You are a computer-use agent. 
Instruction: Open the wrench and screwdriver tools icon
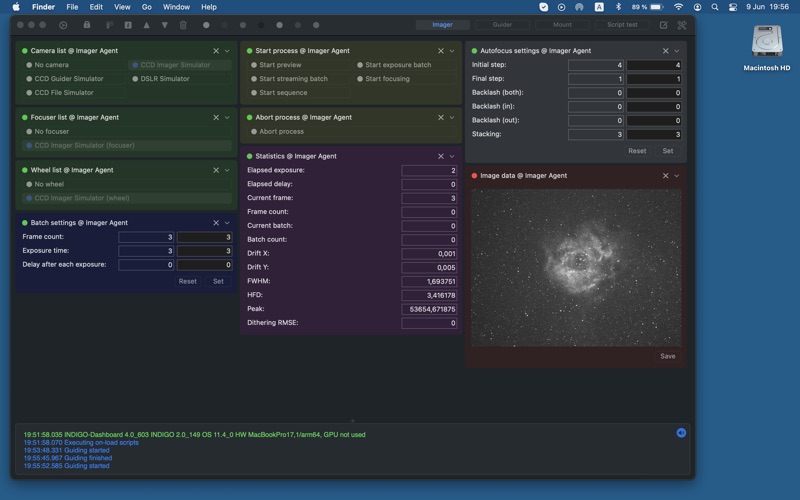(682, 25)
